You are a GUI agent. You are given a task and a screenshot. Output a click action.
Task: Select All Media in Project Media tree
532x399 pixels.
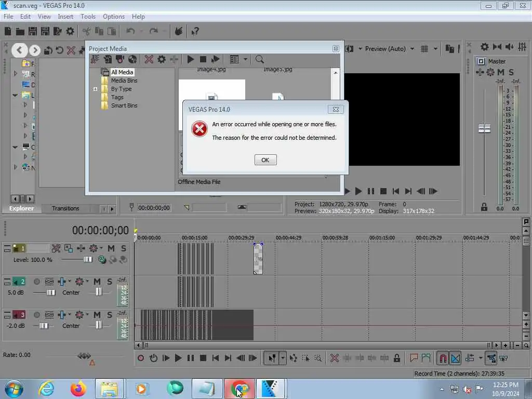(x=122, y=72)
